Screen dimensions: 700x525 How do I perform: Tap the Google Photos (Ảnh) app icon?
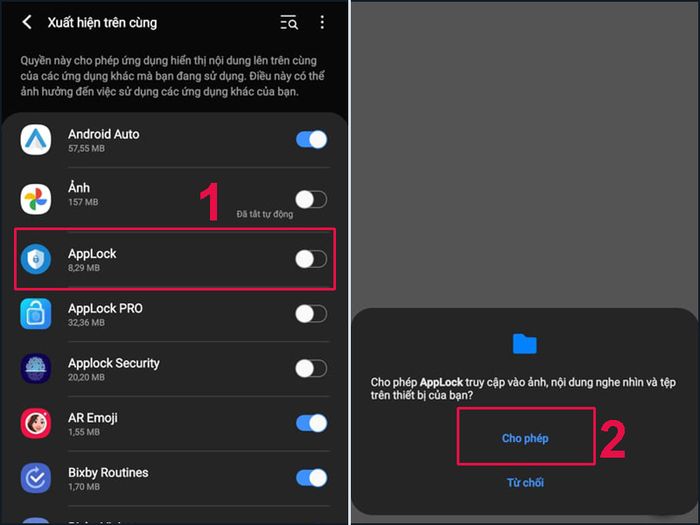[x=36, y=199]
